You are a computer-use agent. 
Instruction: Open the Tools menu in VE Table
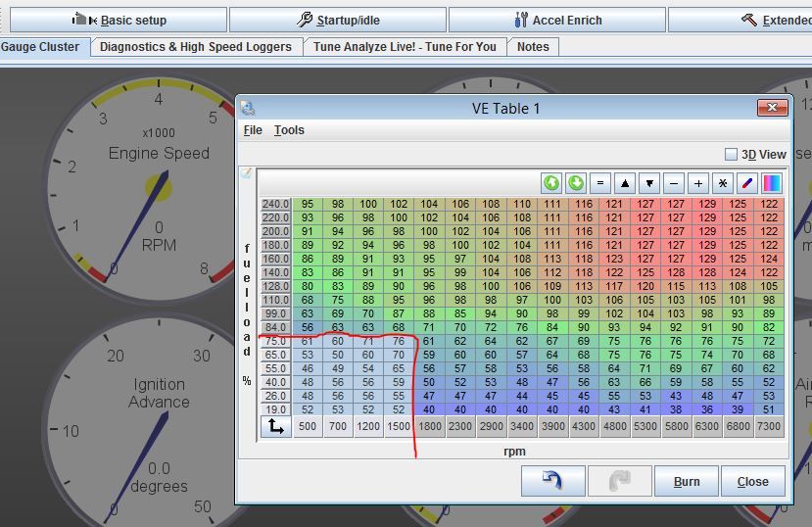tap(289, 130)
